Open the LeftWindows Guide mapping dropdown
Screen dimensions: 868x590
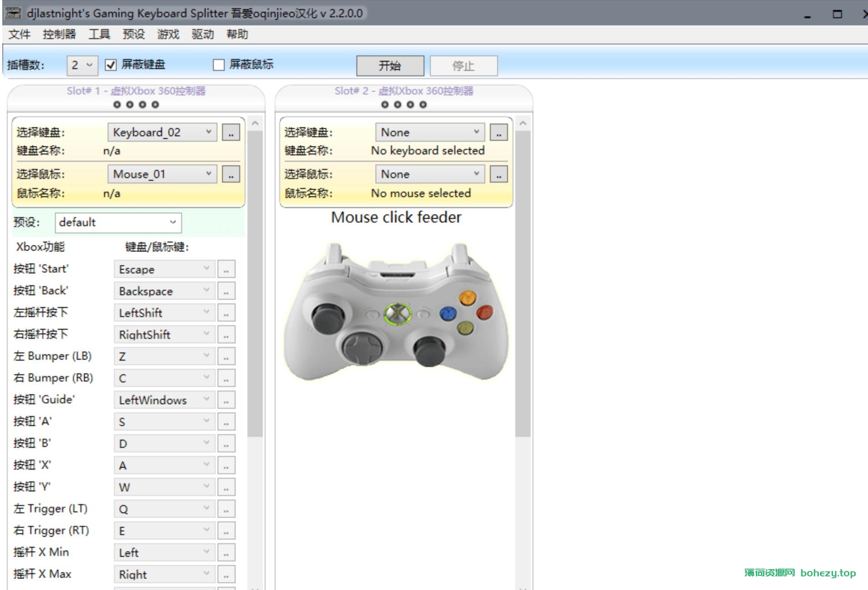pos(164,400)
